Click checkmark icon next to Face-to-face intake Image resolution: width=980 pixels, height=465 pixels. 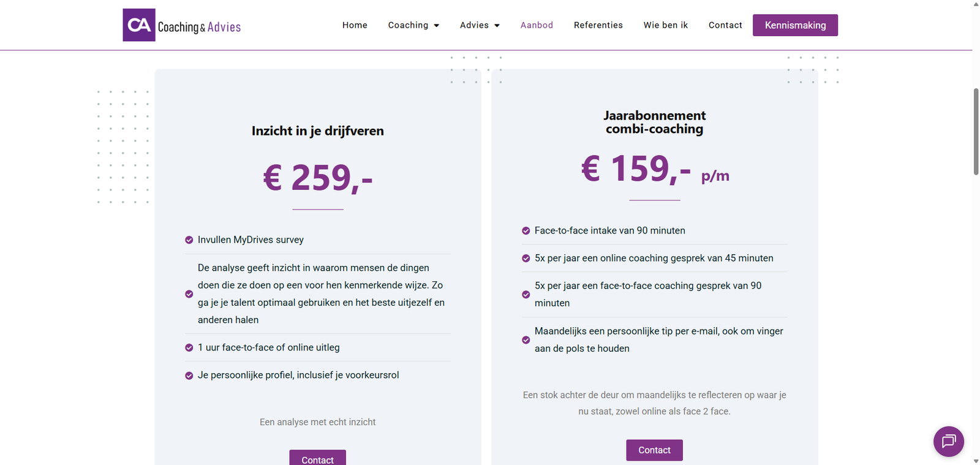tap(526, 231)
